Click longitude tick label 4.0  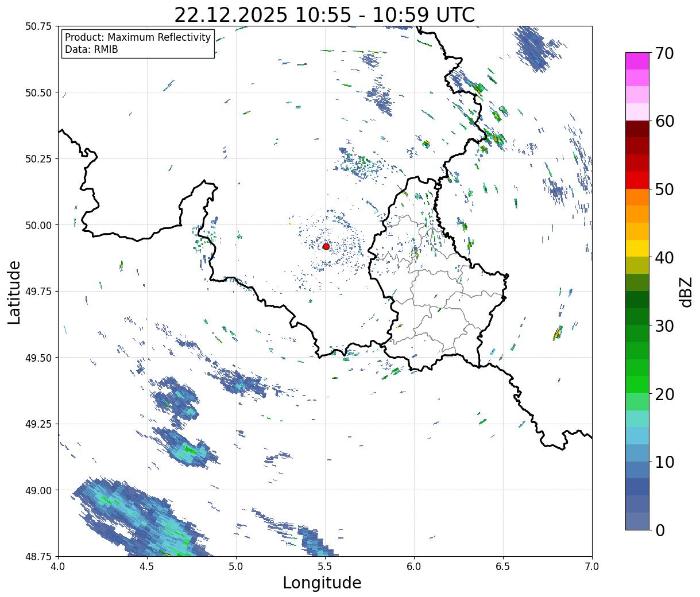[58, 567]
